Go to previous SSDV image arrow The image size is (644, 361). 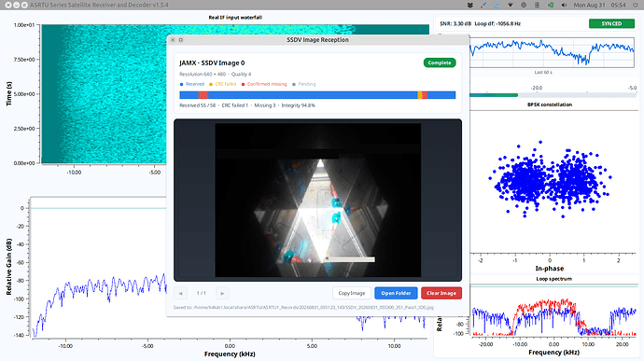(181, 293)
